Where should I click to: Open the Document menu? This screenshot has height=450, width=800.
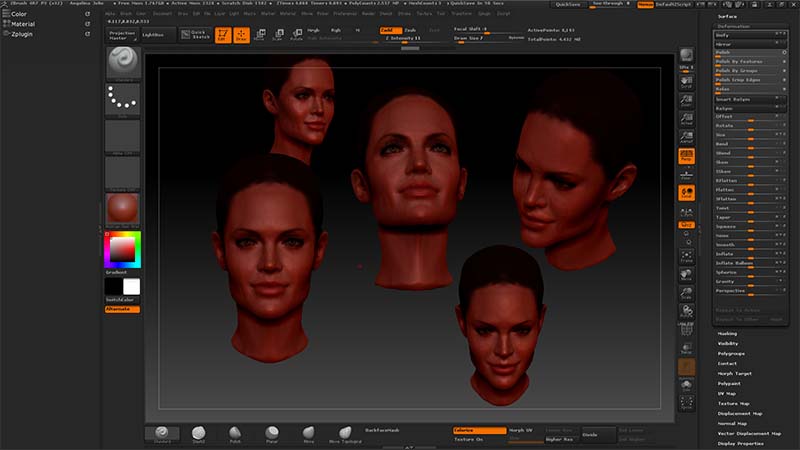point(162,13)
